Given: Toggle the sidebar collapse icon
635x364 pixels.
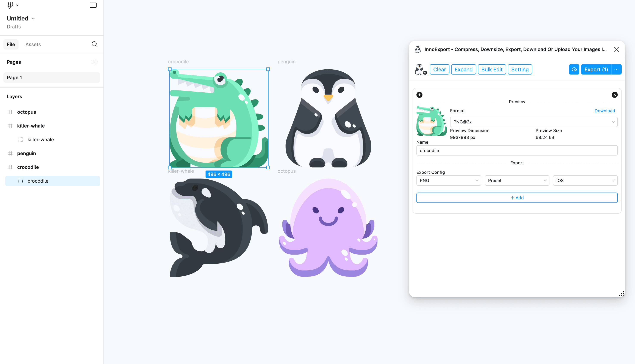Looking at the screenshot, I should [x=93, y=5].
